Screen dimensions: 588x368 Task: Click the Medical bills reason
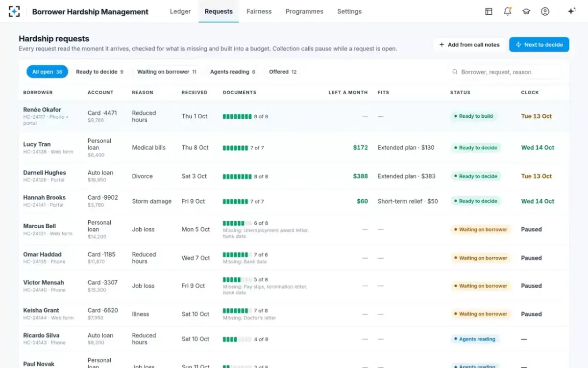pyautogui.click(x=149, y=148)
